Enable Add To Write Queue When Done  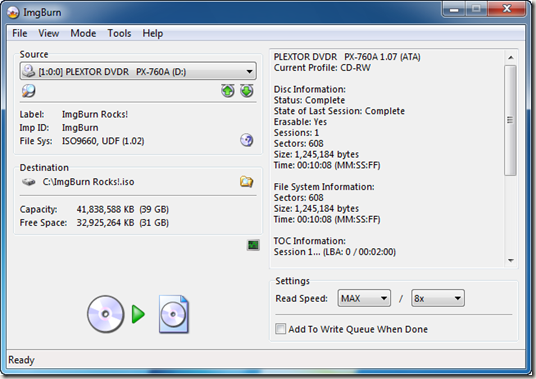point(280,329)
